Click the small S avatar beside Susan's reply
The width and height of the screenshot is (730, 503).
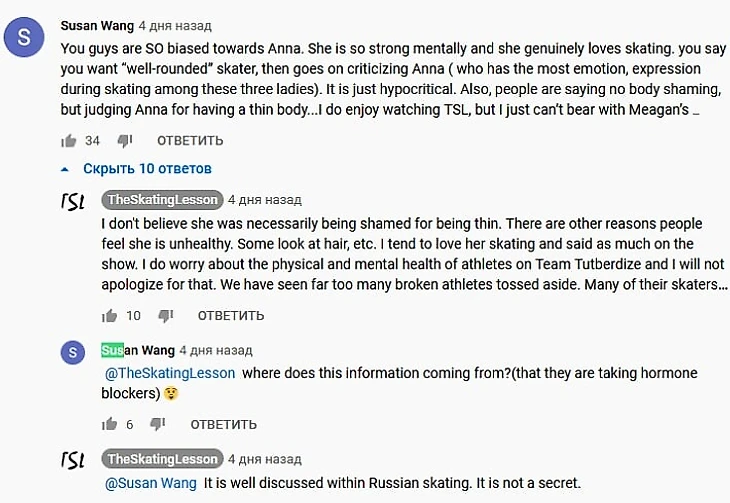pos(73,352)
